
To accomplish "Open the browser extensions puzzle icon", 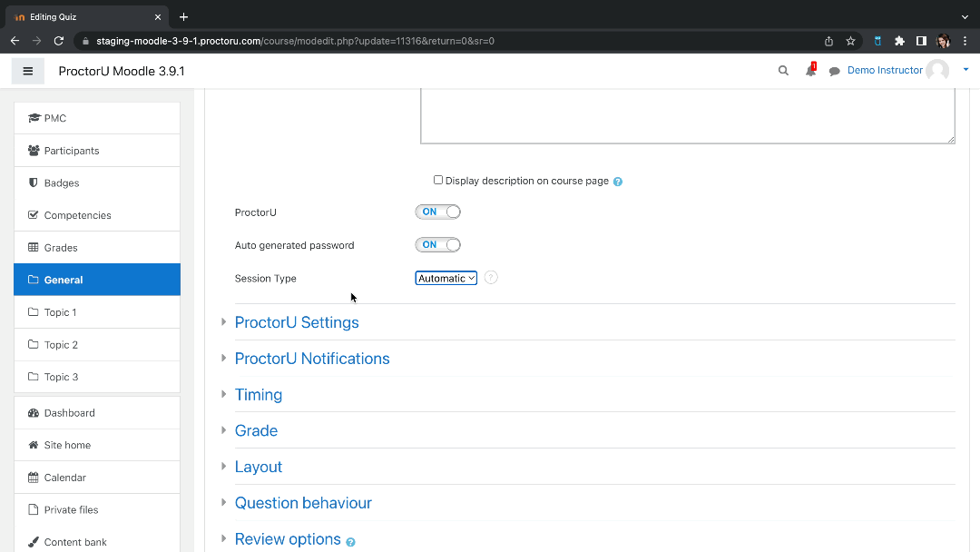I will click(899, 41).
